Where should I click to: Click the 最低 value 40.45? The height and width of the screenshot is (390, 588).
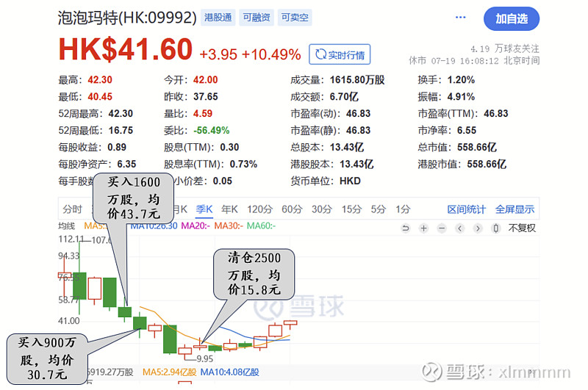(100, 97)
